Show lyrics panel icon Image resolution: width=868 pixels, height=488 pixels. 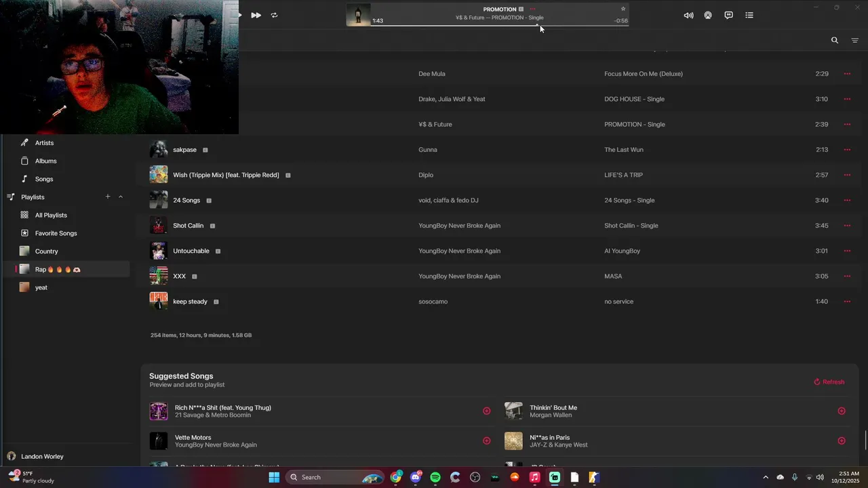728,15
